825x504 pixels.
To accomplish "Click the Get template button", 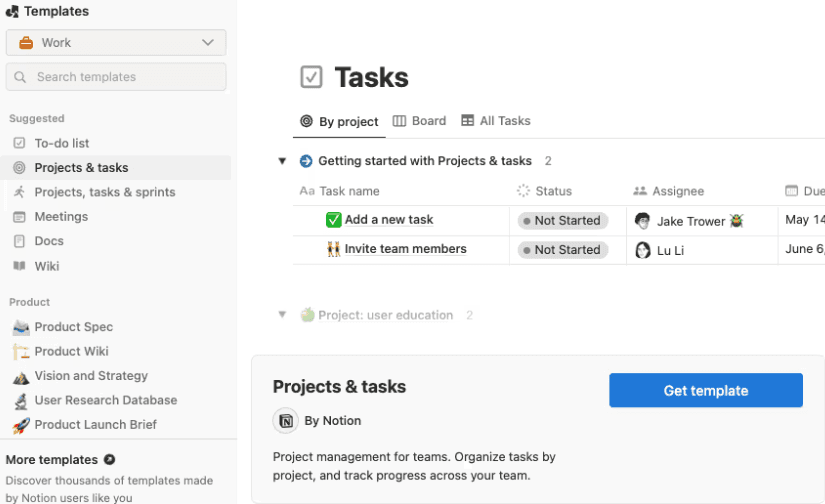I will coord(706,391).
